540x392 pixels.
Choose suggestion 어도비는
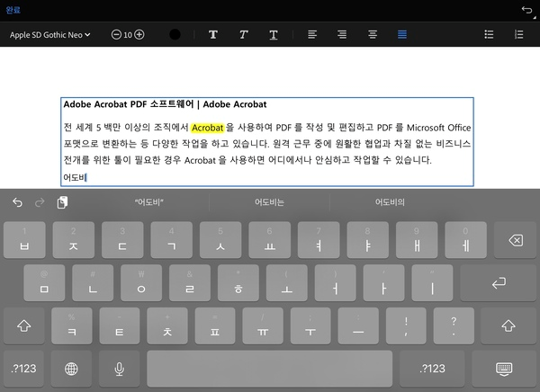pos(269,202)
